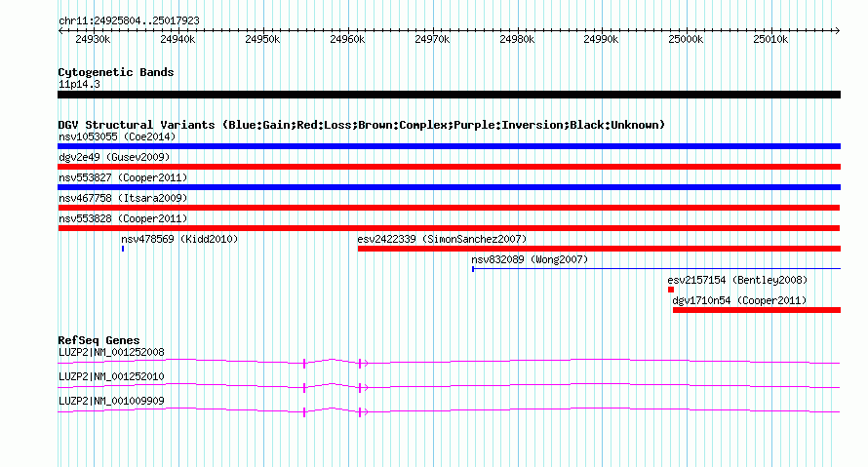Viewport: 868px width, 467px height.
Task: Select the red esv2422339 (SimonSanchez2007) bar
Action: 599,249
